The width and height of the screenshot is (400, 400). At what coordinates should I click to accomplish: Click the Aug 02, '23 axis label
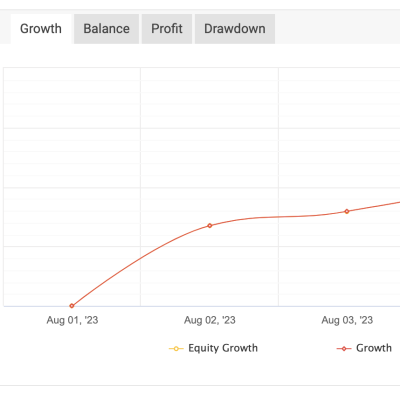[x=210, y=320]
